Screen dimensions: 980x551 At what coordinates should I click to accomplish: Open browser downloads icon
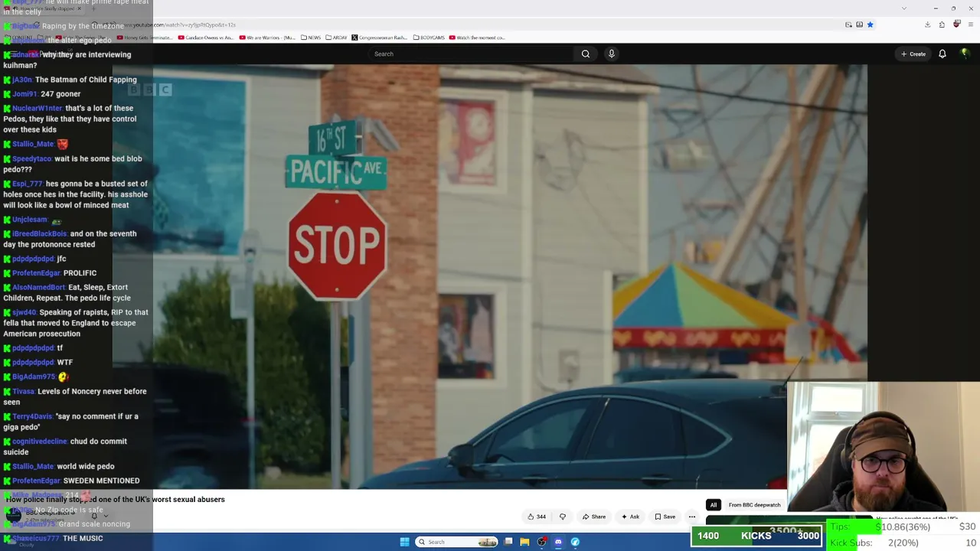pos(927,24)
